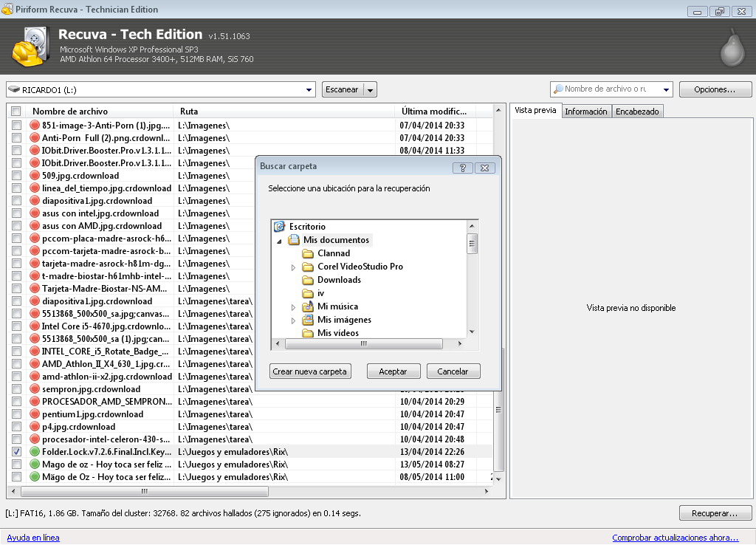The height and width of the screenshot is (545, 756).
Task: Open the Ayuda en línea link
Action: click(32, 538)
